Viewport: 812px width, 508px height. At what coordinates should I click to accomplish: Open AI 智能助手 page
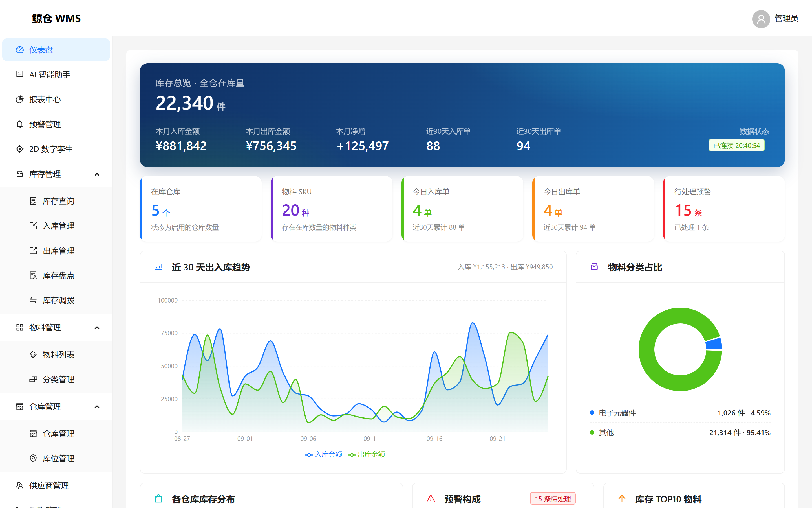click(56, 75)
